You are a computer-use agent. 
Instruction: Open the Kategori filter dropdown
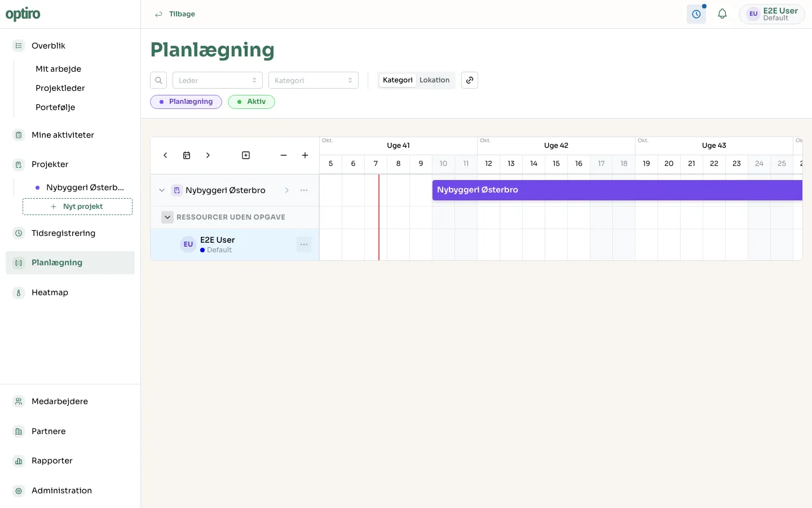point(314,80)
